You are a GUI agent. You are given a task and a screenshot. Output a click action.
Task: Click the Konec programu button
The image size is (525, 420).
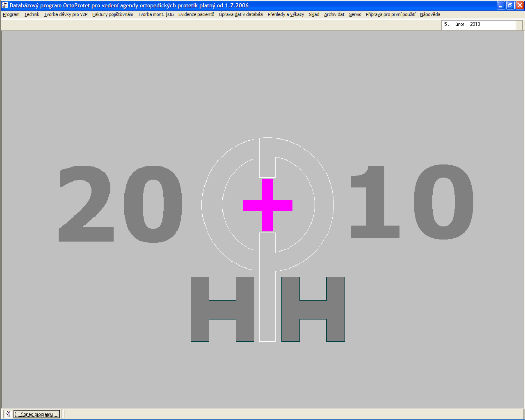coord(37,414)
